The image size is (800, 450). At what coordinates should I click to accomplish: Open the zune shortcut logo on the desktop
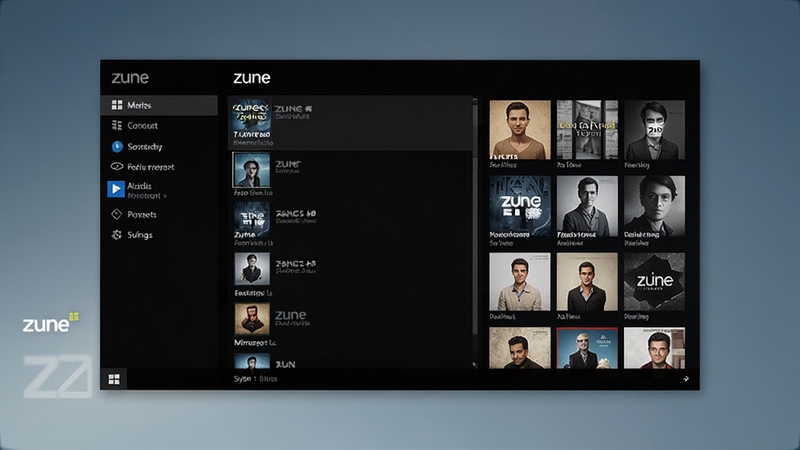[x=51, y=323]
